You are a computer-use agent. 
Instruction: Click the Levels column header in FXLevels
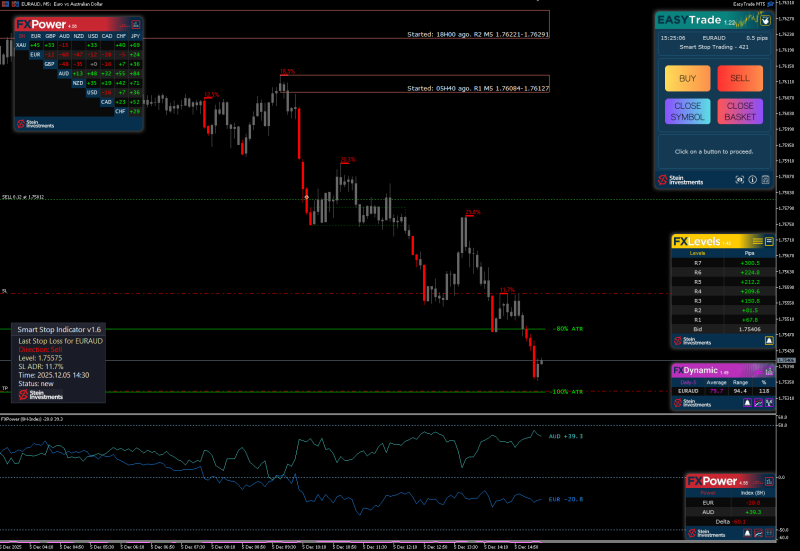(x=697, y=253)
